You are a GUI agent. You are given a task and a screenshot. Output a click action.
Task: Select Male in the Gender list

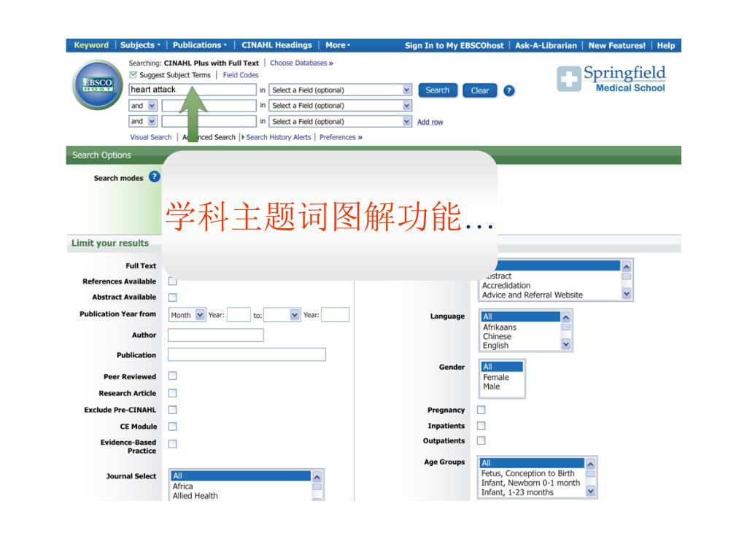tap(491, 386)
